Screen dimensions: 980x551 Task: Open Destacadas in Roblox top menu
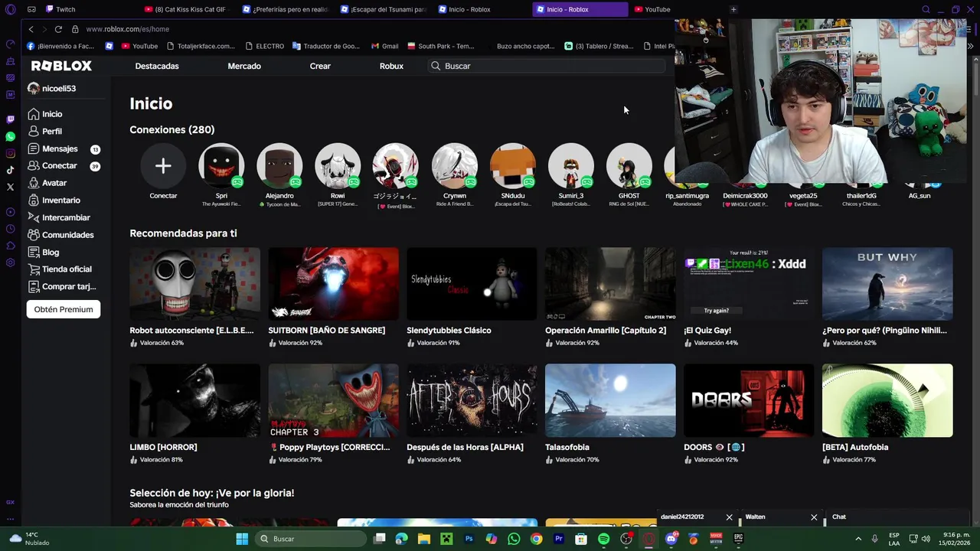[157, 66]
